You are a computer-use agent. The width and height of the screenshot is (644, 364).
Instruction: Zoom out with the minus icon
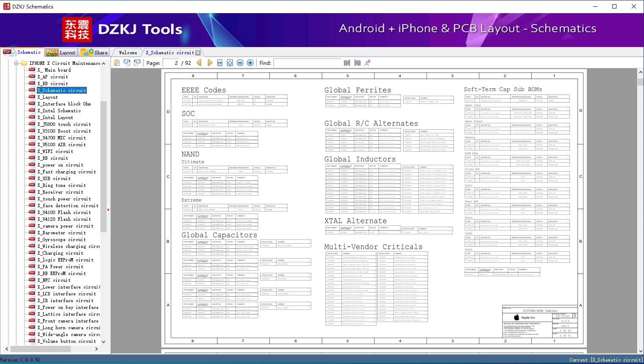(x=240, y=63)
